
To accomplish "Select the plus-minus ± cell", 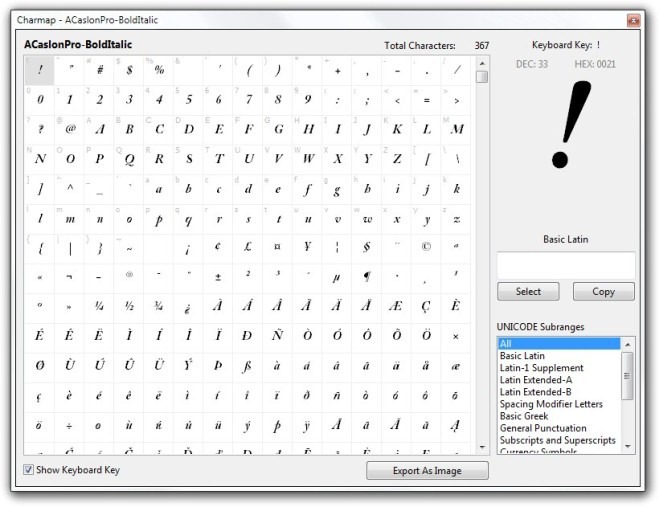I will [x=218, y=279].
